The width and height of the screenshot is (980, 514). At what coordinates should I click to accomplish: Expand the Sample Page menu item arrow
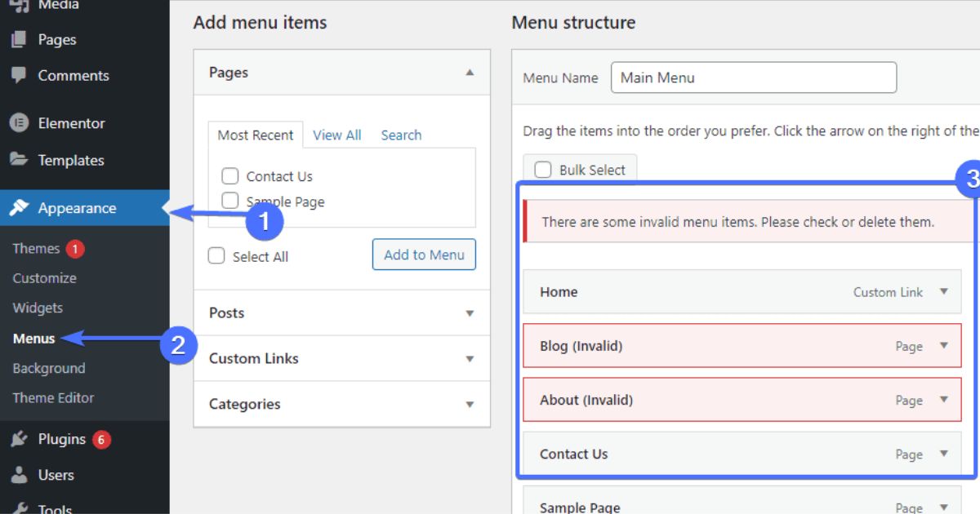click(x=944, y=507)
